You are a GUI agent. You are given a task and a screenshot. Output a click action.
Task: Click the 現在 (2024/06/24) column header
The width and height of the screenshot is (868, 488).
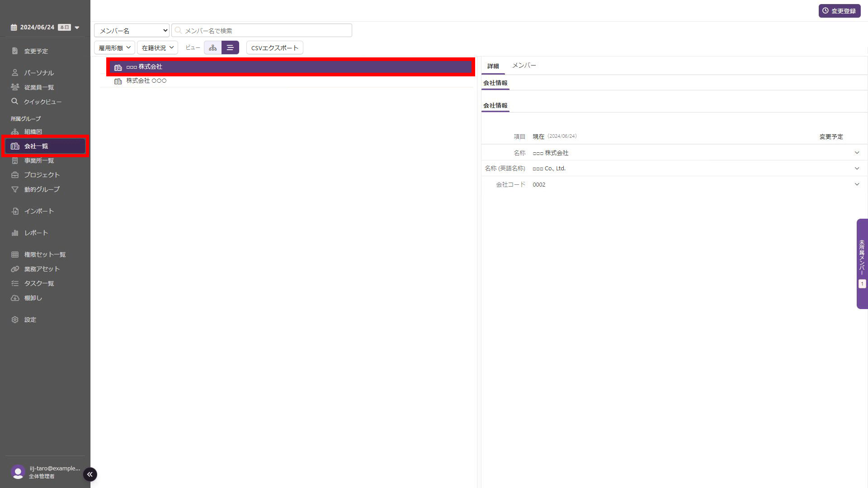(x=554, y=136)
